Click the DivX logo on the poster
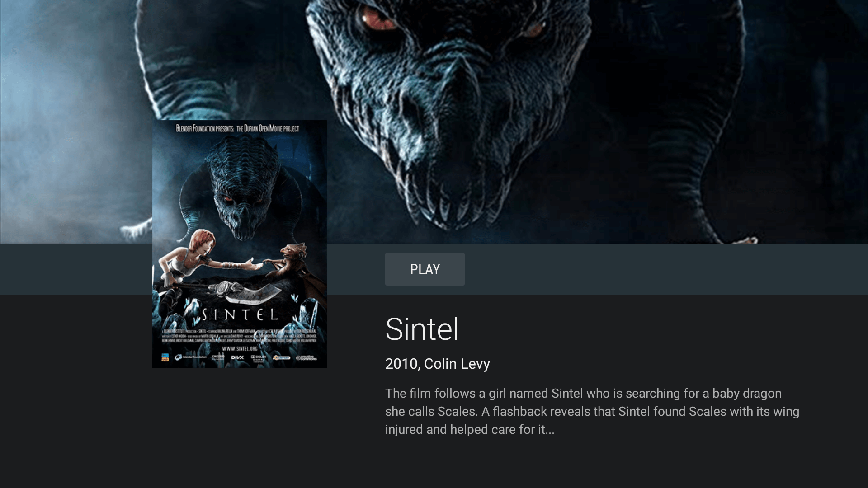 pyautogui.click(x=237, y=357)
